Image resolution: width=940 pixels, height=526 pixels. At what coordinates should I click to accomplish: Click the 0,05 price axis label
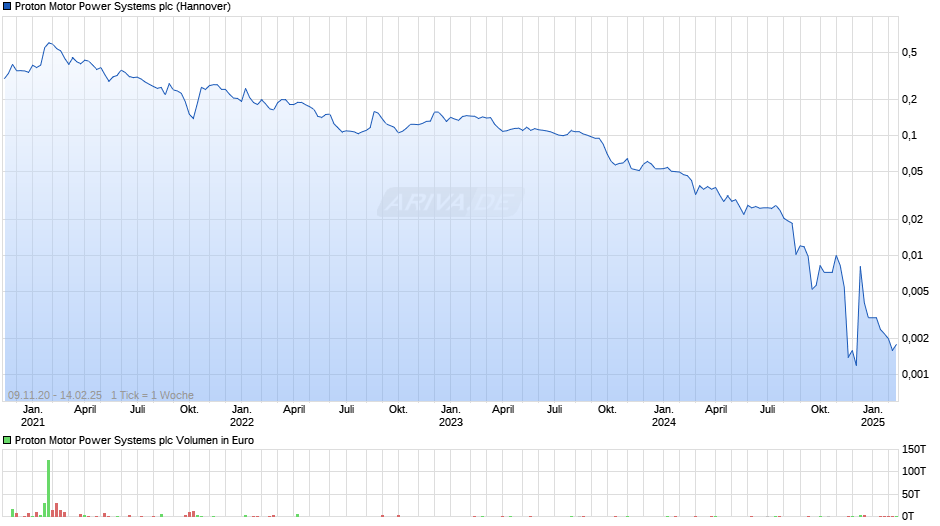pos(912,172)
